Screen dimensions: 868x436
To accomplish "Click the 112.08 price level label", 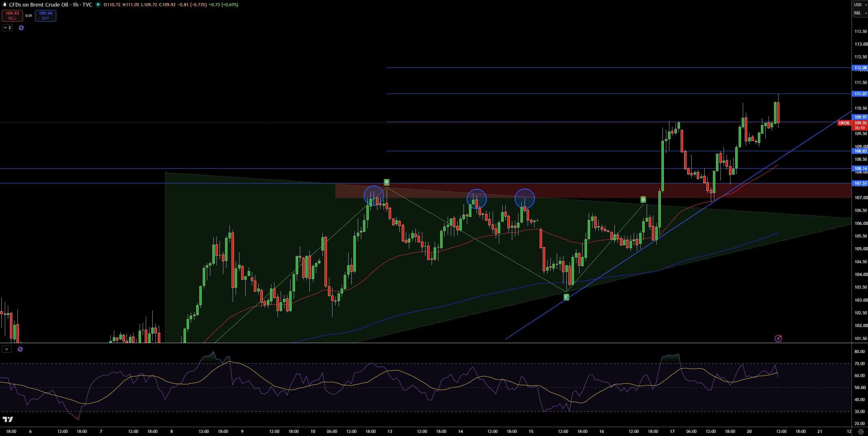I will pyautogui.click(x=860, y=68).
